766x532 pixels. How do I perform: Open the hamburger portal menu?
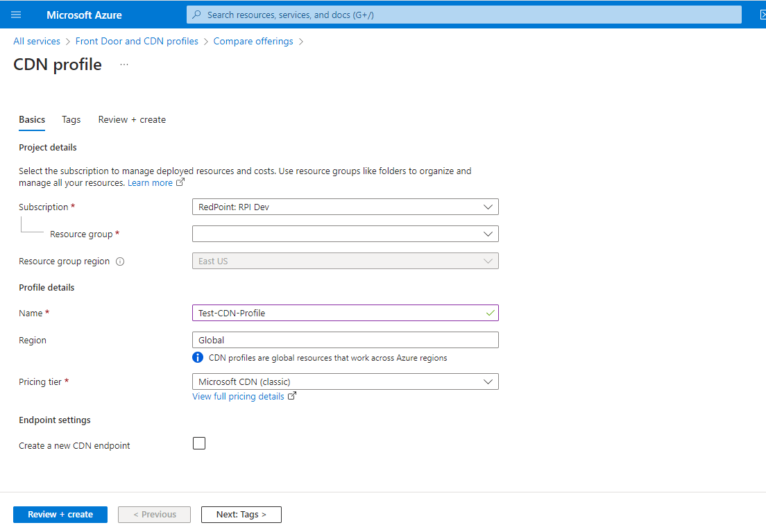point(16,15)
